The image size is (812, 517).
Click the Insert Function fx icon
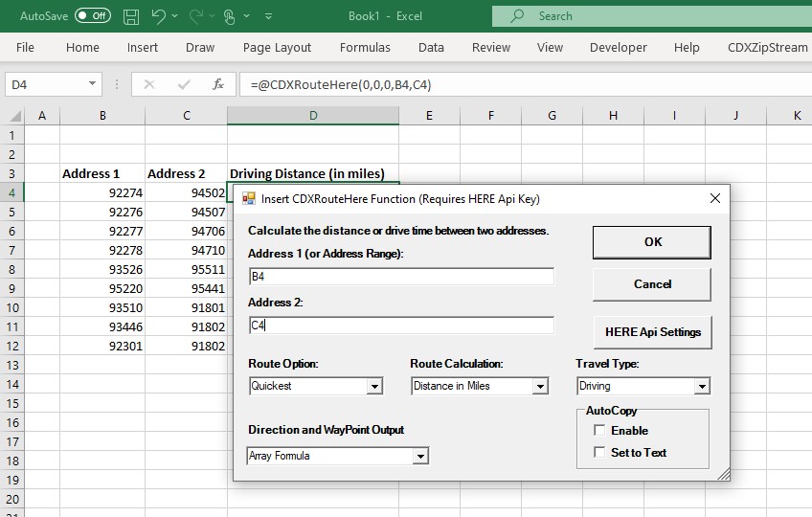click(x=218, y=84)
